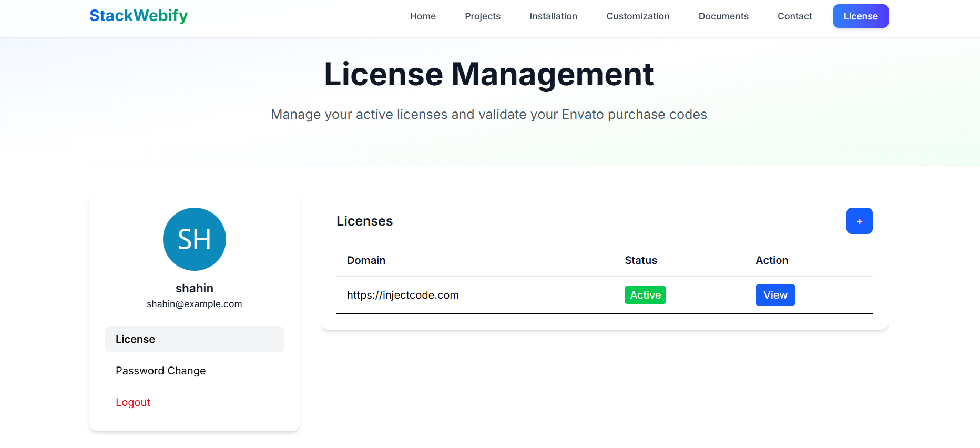This screenshot has height=448, width=980.
Task: View the injectcode.com license
Action: pyautogui.click(x=775, y=295)
